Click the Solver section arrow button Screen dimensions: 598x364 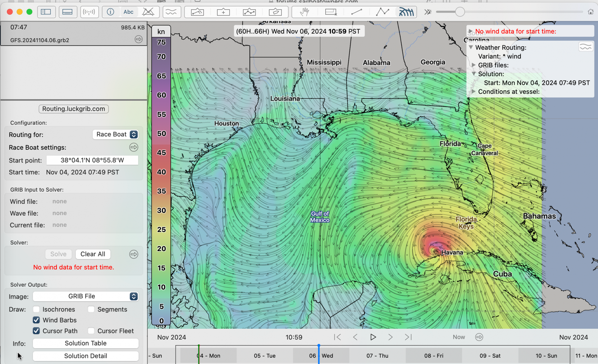134,254
